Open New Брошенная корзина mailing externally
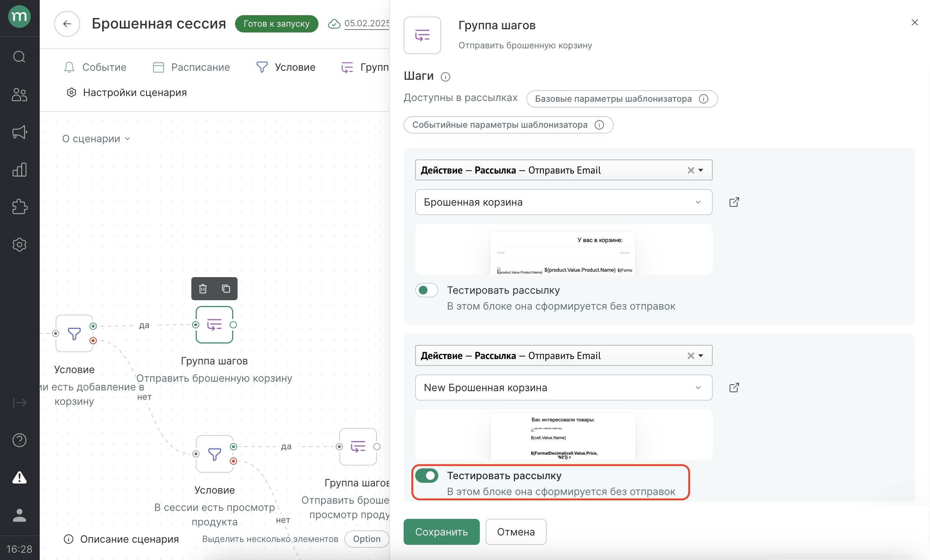930x560 pixels. click(734, 388)
